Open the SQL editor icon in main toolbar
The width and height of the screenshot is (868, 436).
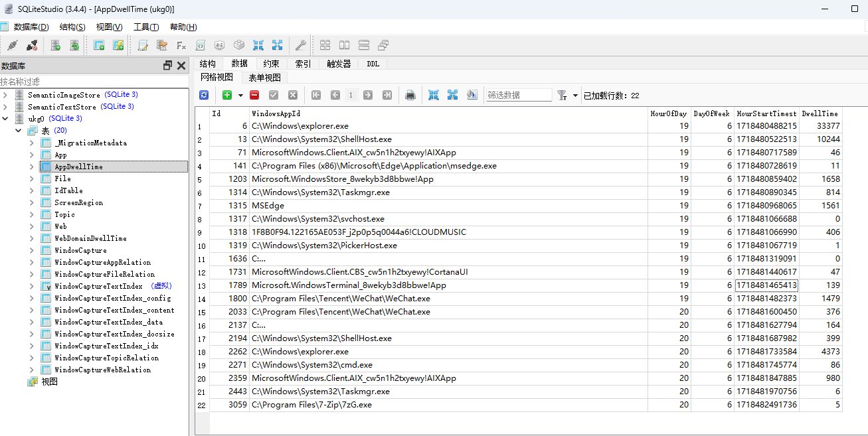tap(143, 45)
